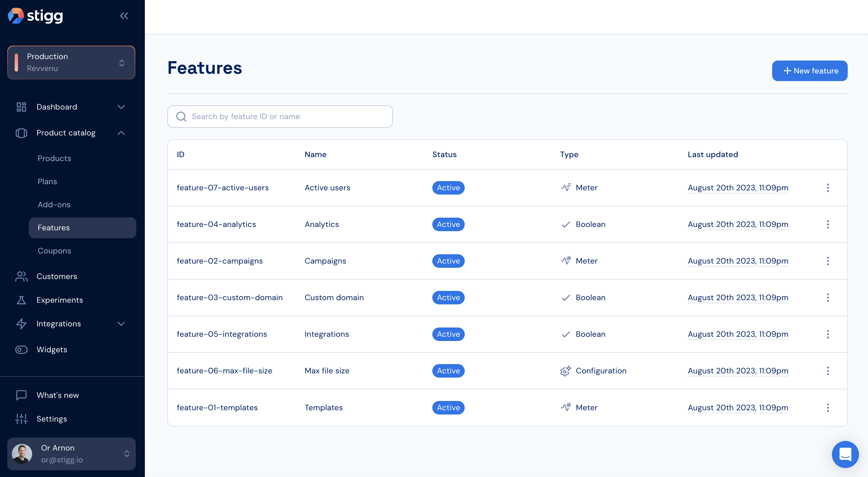Open Plans in the sidebar

(47, 181)
